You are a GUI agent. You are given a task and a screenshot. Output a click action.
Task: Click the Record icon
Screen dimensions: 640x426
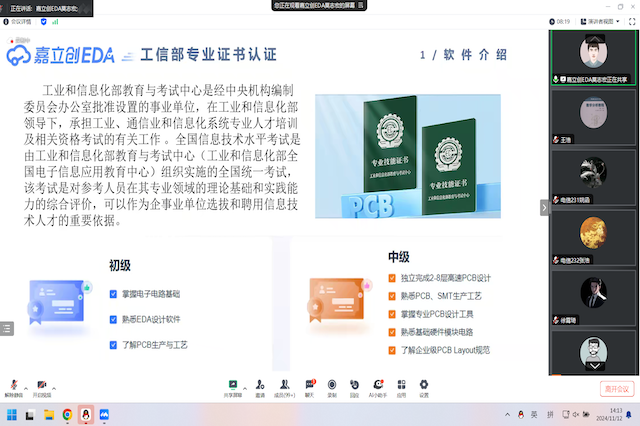click(x=332, y=385)
